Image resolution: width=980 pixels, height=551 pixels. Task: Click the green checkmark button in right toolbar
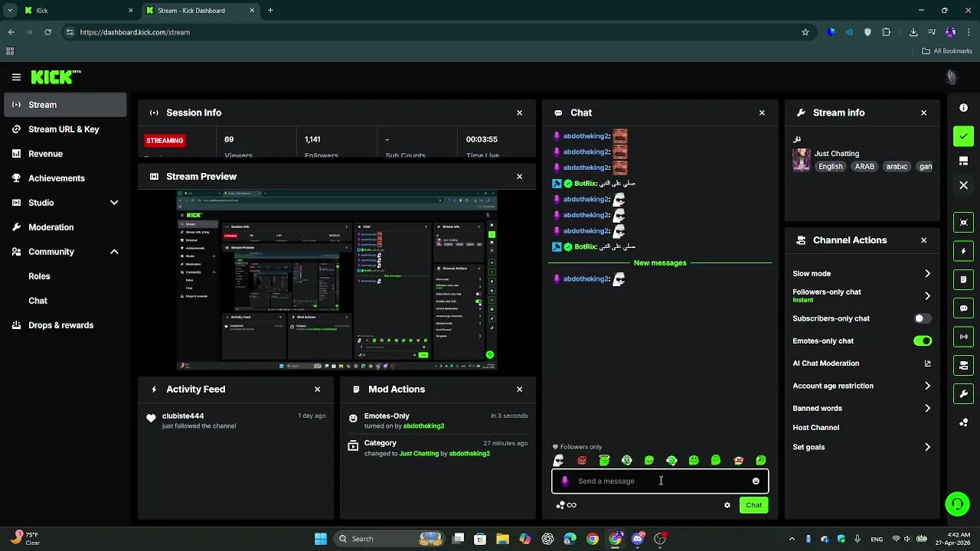coord(963,136)
